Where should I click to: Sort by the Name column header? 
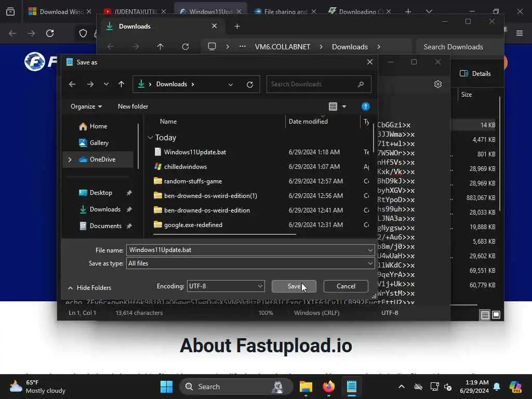(x=168, y=122)
